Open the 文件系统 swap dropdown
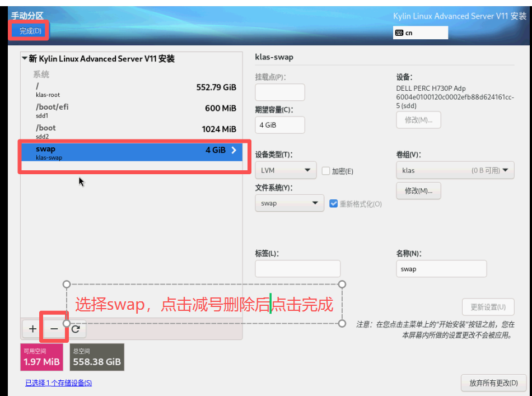The height and width of the screenshot is (396, 532). point(289,203)
